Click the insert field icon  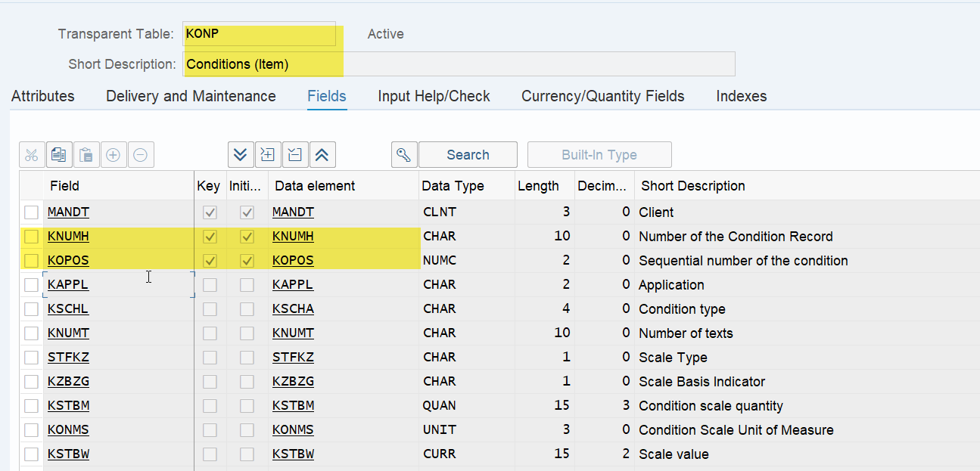tap(268, 154)
